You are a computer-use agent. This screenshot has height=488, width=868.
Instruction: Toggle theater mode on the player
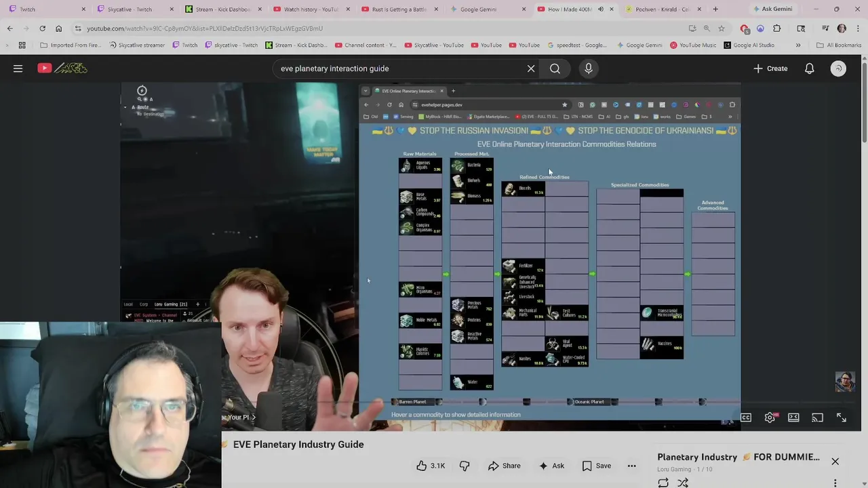pyautogui.click(x=793, y=418)
